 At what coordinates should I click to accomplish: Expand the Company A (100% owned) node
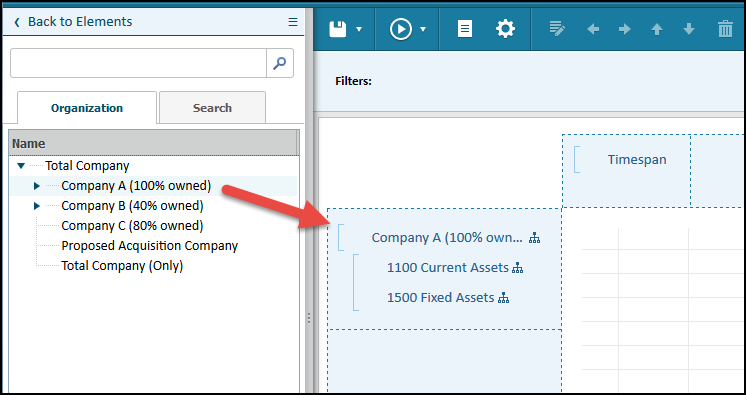[37, 186]
